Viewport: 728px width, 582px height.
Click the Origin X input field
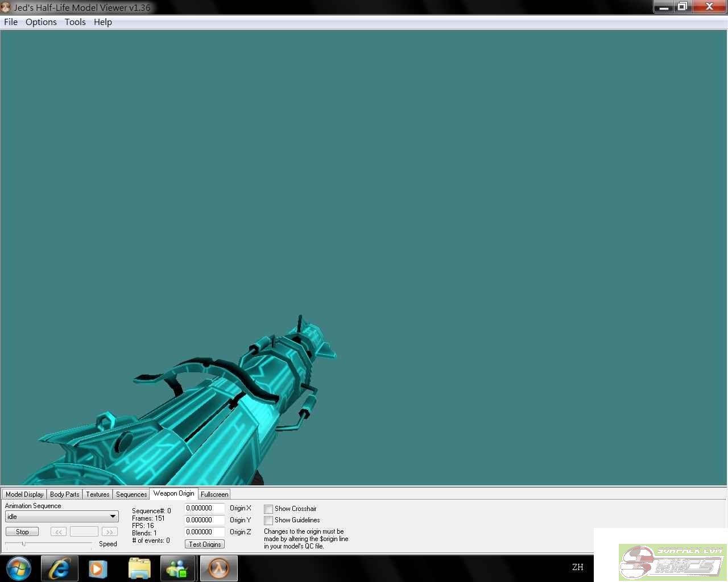pos(204,508)
